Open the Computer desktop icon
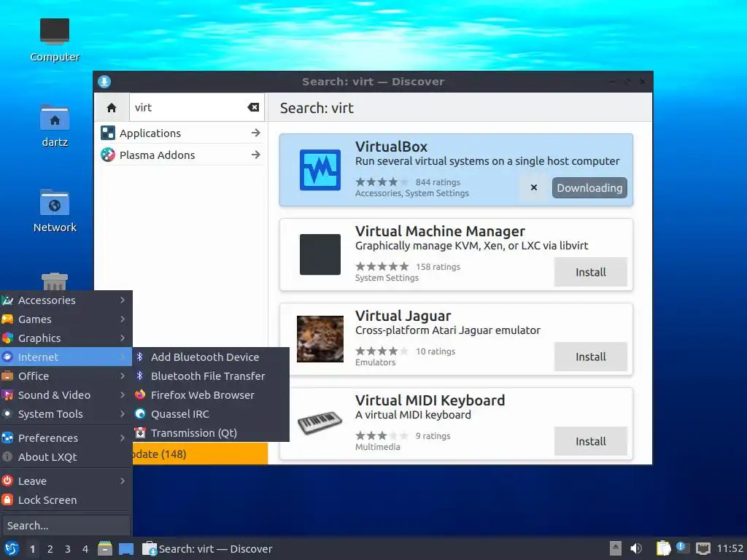The width and height of the screenshot is (747, 560). tap(54, 40)
